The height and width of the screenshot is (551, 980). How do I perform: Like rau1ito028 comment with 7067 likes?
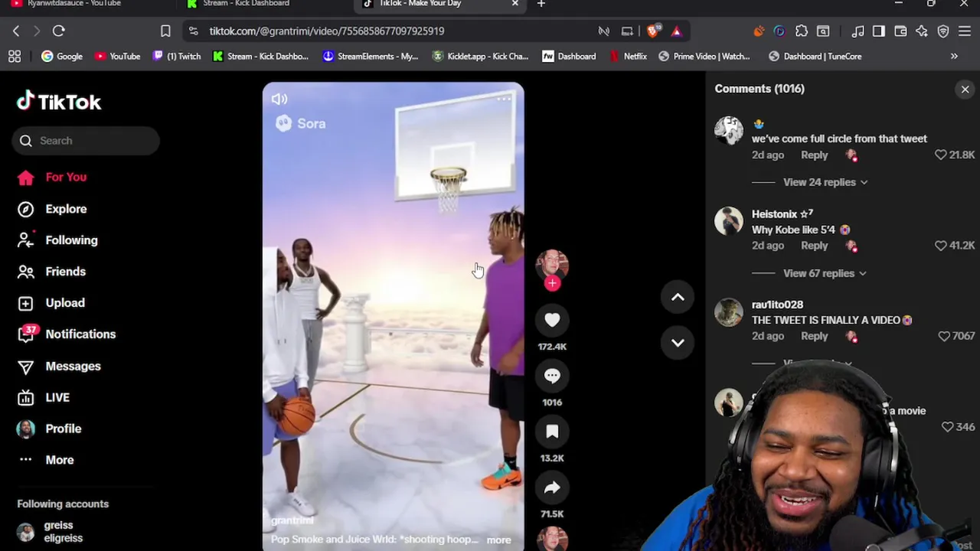point(944,336)
